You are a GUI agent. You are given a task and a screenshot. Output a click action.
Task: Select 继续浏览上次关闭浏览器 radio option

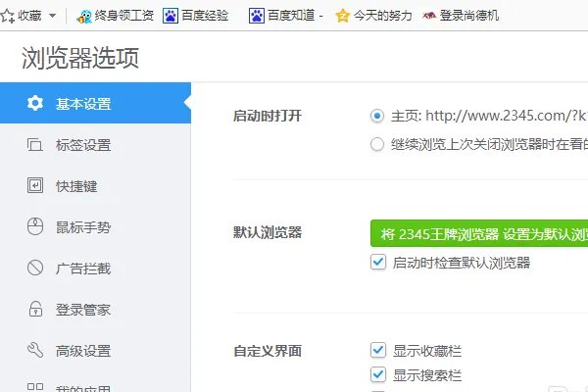(377, 144)
